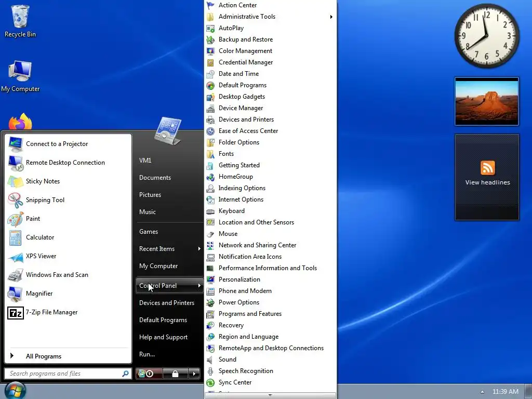Viewport: 532px width, 399px height.
Task: Open Action Center flag icon
Action: 210,5
